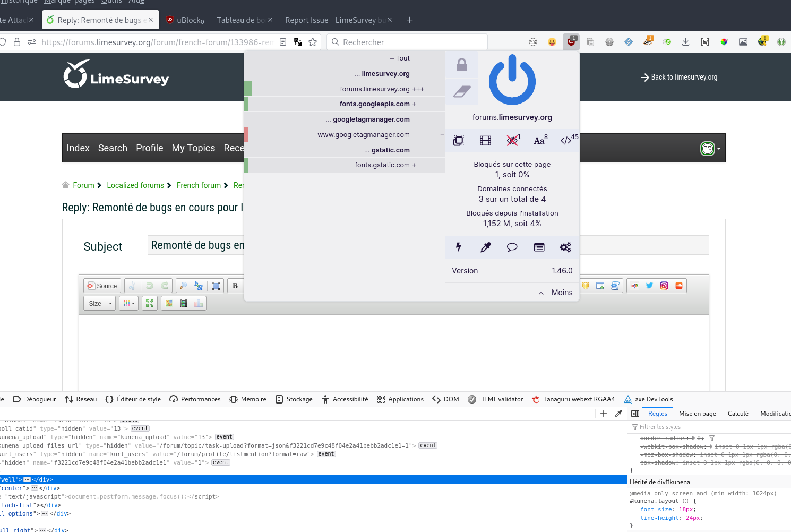
Task: Click the popup blocking icon in uBlock
Action: point(459,141)
